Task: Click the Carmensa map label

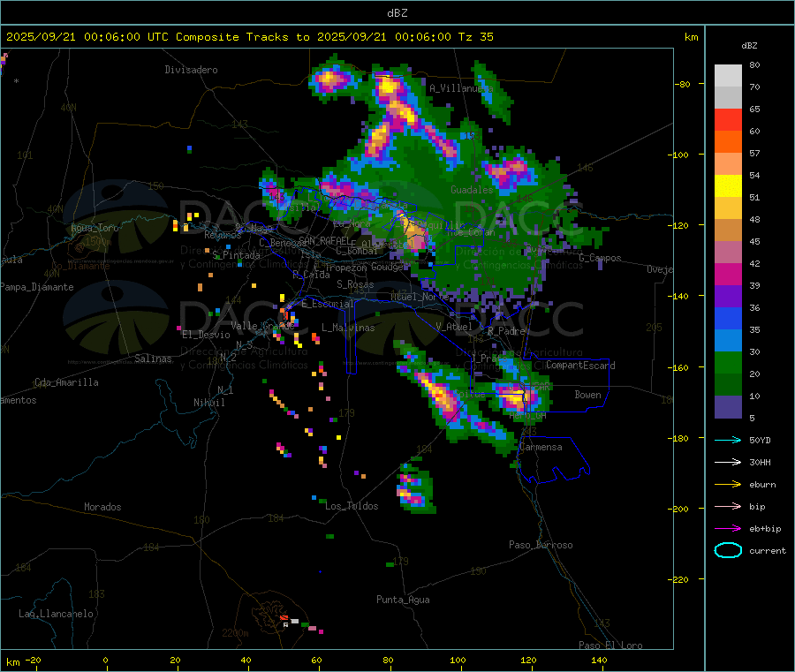Action: click(541, 447)
